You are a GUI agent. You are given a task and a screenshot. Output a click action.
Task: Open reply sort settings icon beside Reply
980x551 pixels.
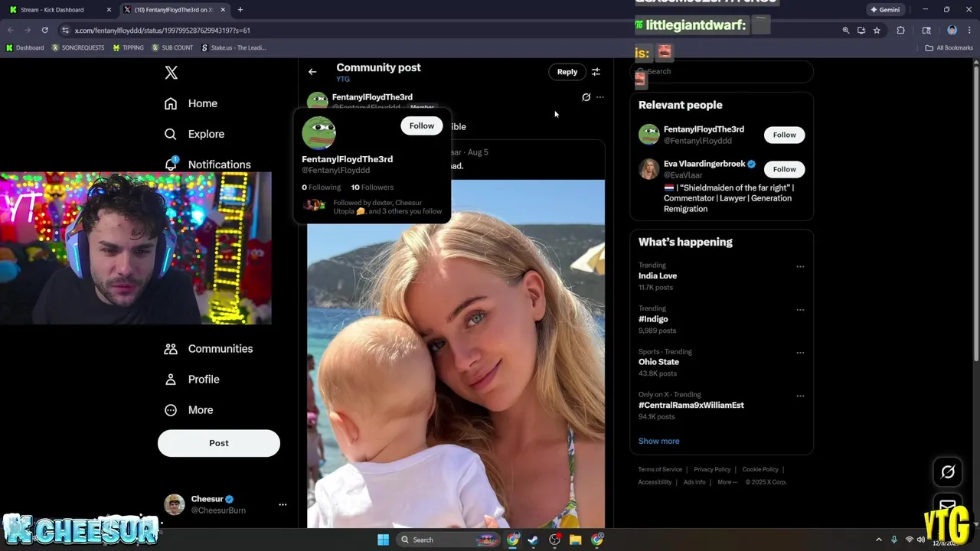596,72
